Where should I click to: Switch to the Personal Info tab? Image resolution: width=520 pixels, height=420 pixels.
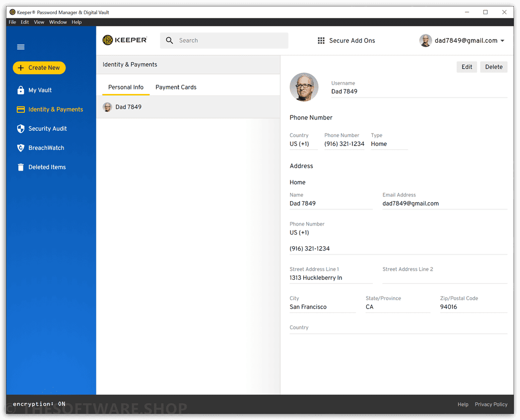point(126,87)
